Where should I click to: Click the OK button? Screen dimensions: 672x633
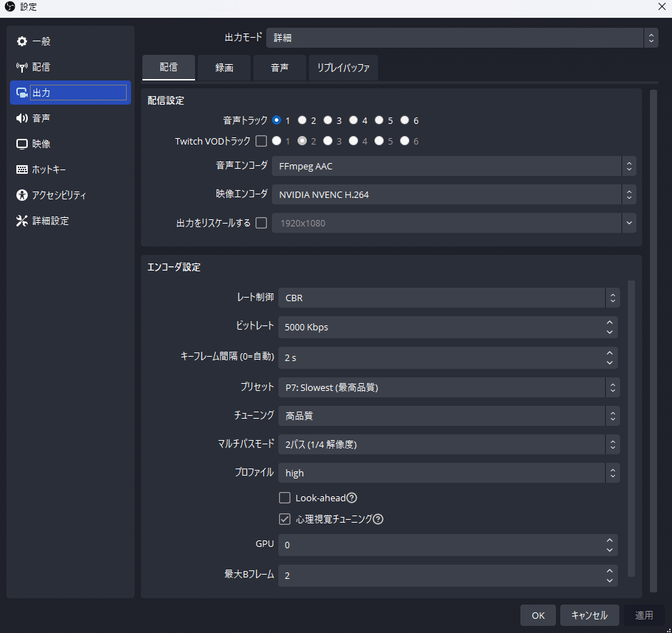click(x=538, y=615)
